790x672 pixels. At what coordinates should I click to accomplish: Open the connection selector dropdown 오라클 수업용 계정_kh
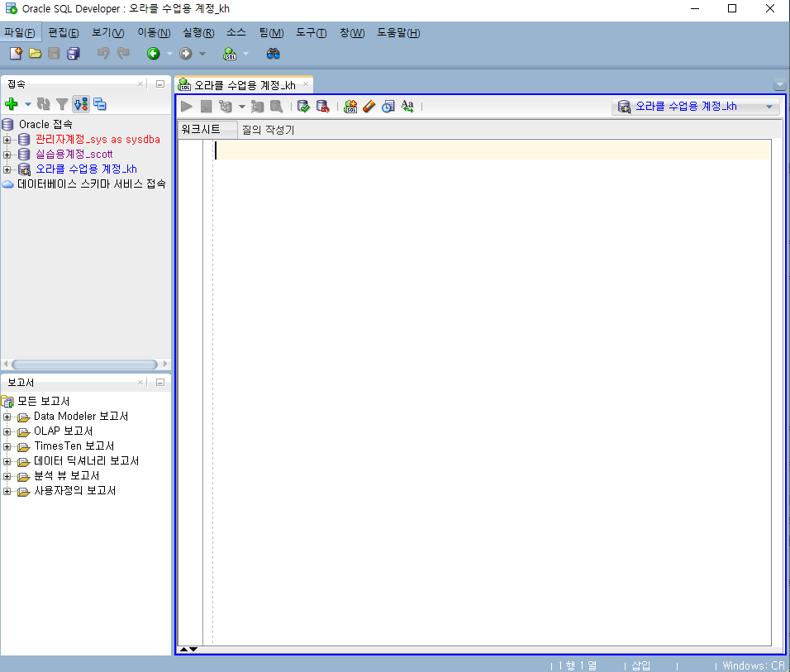tap(695, 107)
